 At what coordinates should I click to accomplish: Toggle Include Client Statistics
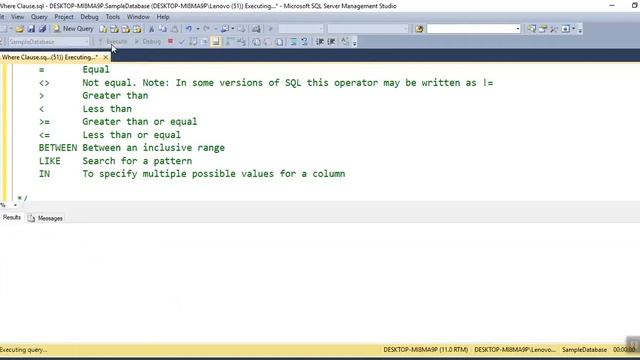[x=241, y=42]
